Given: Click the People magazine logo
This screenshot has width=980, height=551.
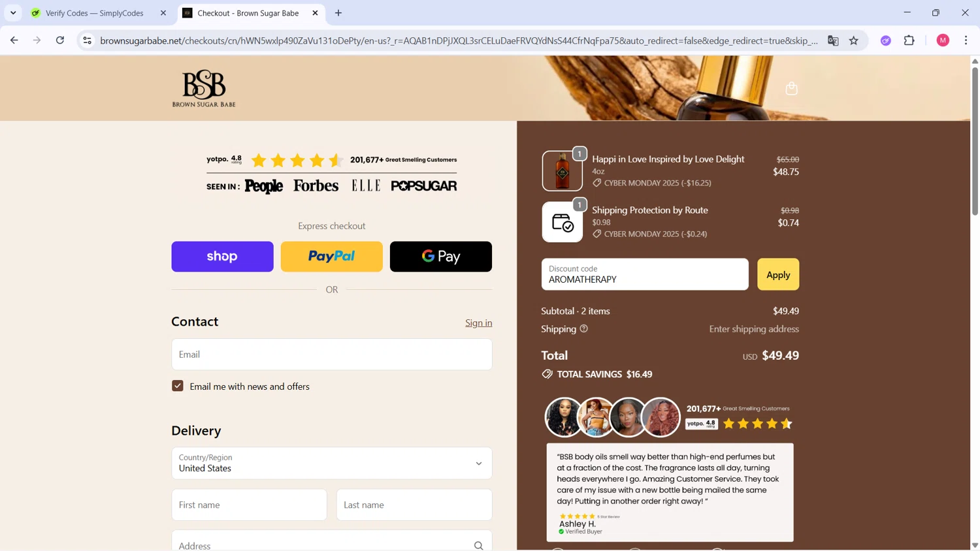Looking at the screenshot, I should tap(264, 187).
